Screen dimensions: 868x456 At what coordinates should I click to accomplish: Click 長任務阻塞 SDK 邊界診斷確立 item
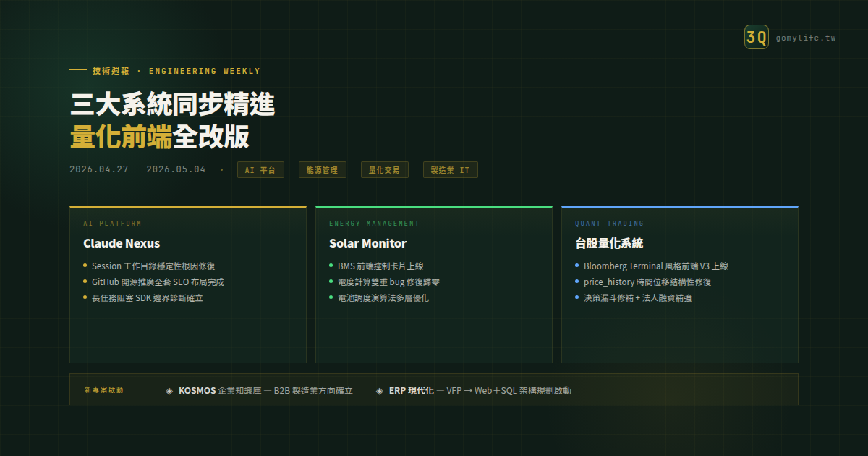[148, 298]
